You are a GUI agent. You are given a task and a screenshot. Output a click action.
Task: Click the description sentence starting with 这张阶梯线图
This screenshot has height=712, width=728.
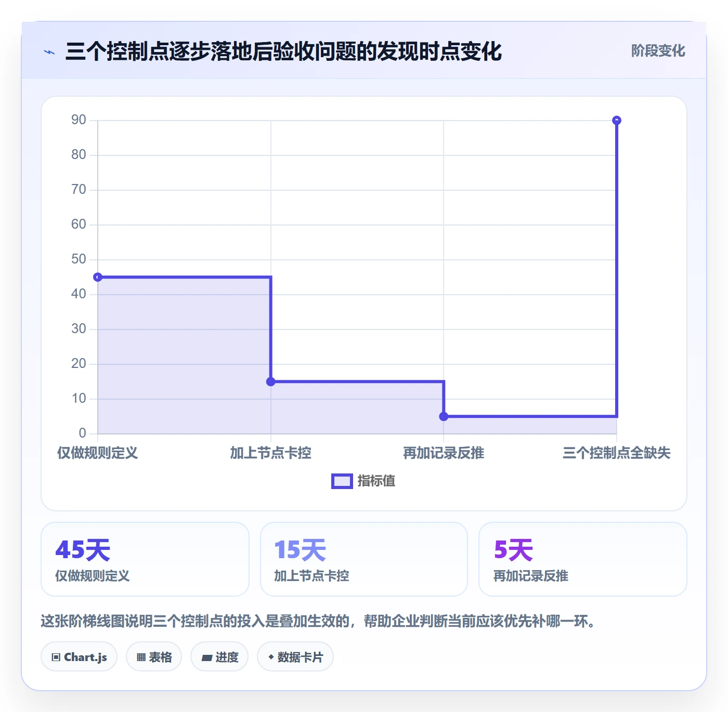coord(318,621)
